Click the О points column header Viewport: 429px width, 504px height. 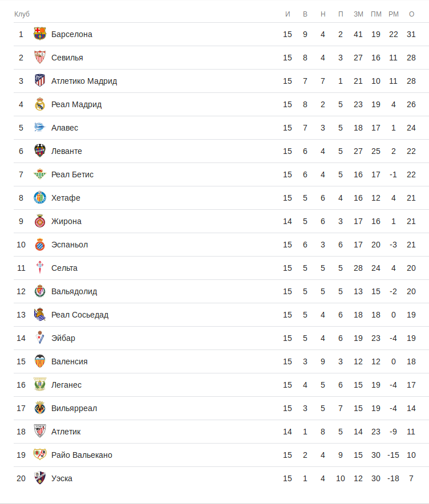pos(411,14)
